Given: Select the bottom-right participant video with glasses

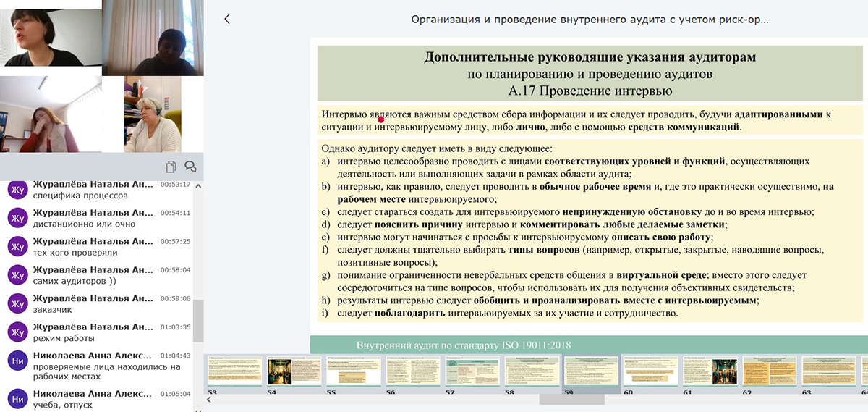Looking at the screenshot, I should (153, 114).
